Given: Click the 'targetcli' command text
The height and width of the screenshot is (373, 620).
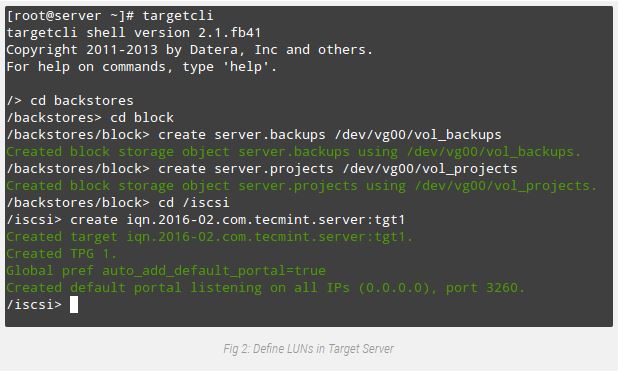Looking at the screenshot, I should 178,16.
